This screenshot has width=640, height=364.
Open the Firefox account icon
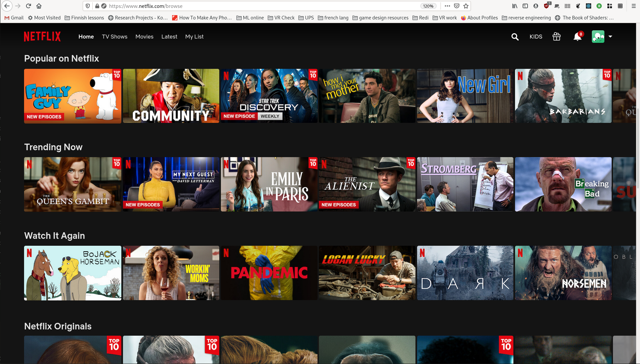(x=536, y=6)
